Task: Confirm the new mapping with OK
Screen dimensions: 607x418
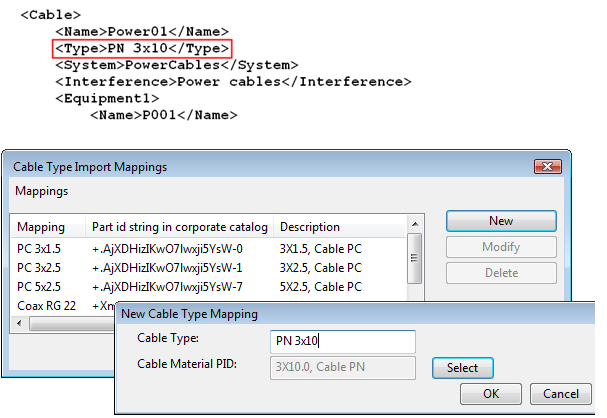Action: coord(491,393)
